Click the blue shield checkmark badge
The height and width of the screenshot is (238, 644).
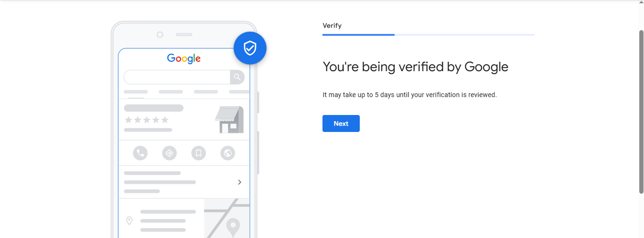[250, 48]
